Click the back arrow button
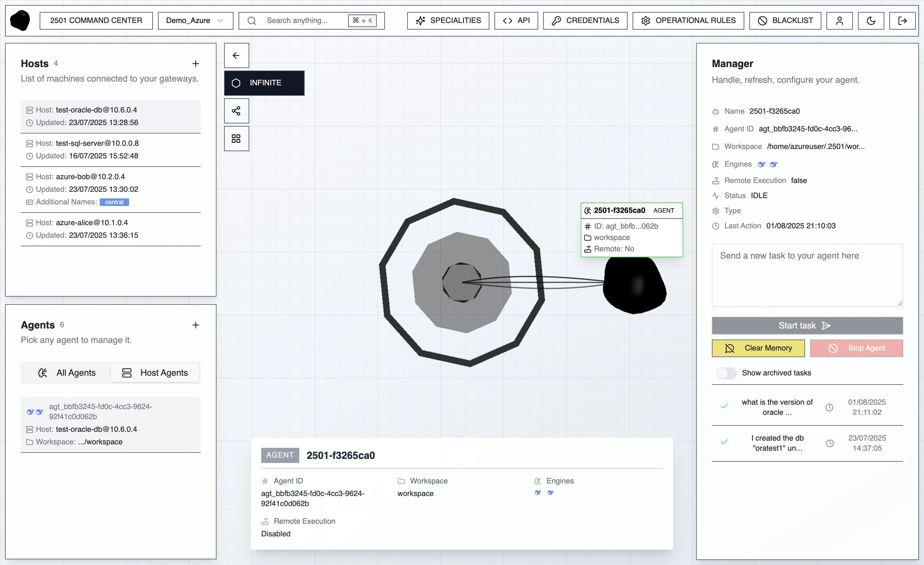This screenshot has height=565, width=924. [236, 55]
